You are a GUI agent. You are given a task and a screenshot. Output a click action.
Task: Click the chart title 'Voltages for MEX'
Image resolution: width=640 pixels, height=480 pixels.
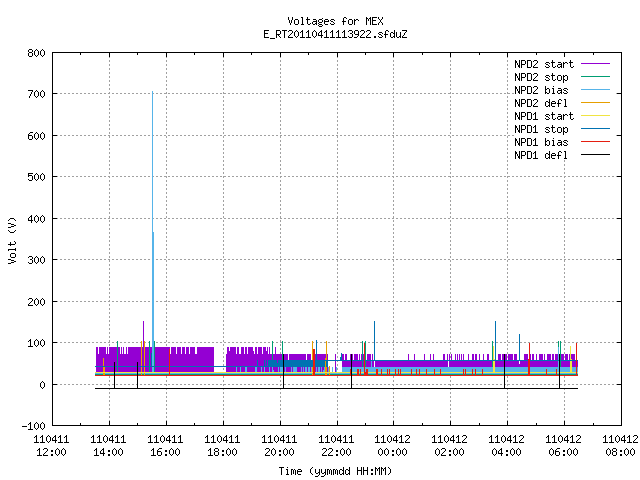pos(335,21)
